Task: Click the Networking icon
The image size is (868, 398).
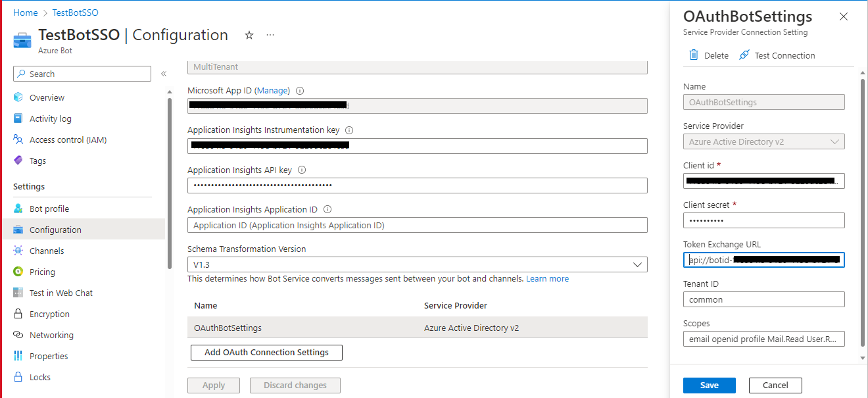Action: click(18, 335)
